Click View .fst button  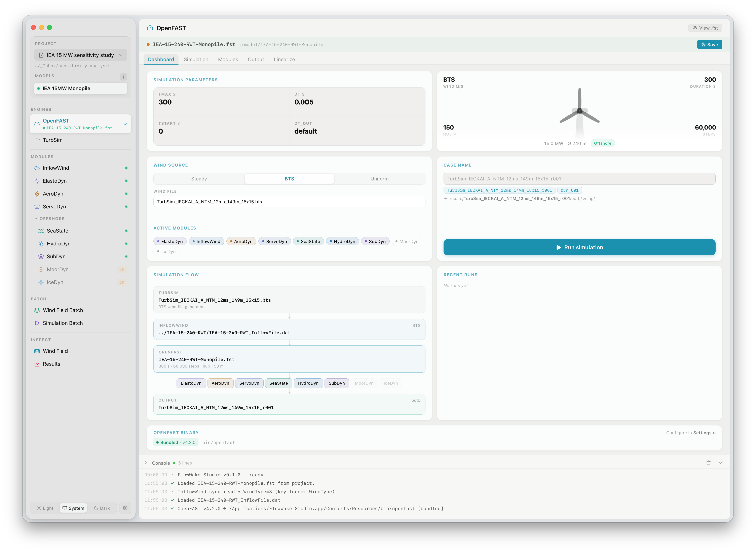point(705,28)
